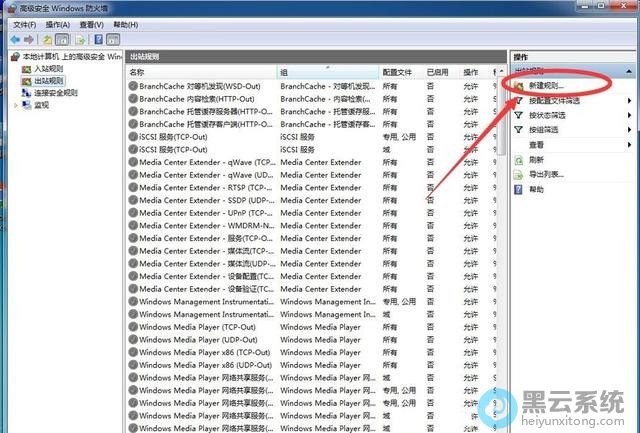Click the Forward arrow in the toolbar
This screenshot has width=640, height=433.
coord(30,39)
